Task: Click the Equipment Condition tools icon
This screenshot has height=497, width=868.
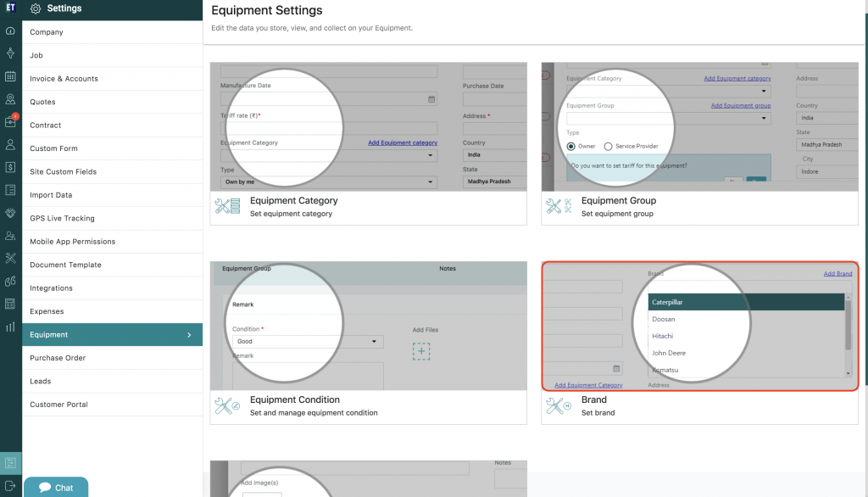Action: pyautogui.click(x=227, y=405)
